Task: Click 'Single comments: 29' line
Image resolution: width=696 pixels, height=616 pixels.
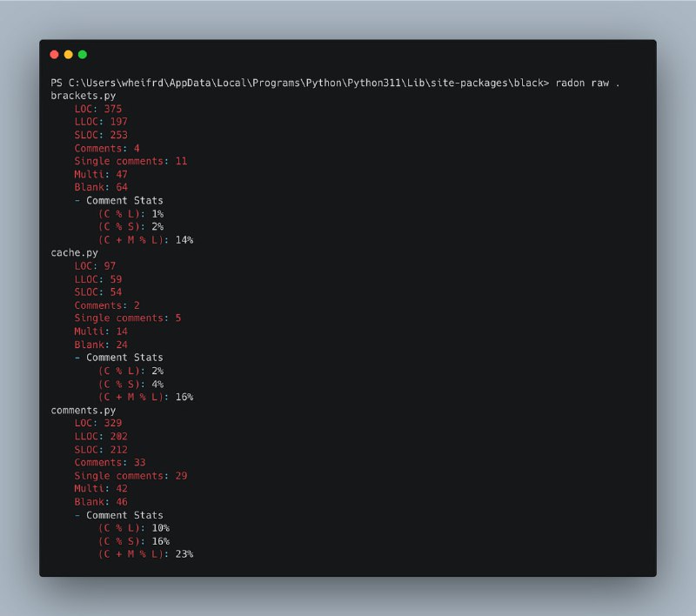Action: [131, 476]
